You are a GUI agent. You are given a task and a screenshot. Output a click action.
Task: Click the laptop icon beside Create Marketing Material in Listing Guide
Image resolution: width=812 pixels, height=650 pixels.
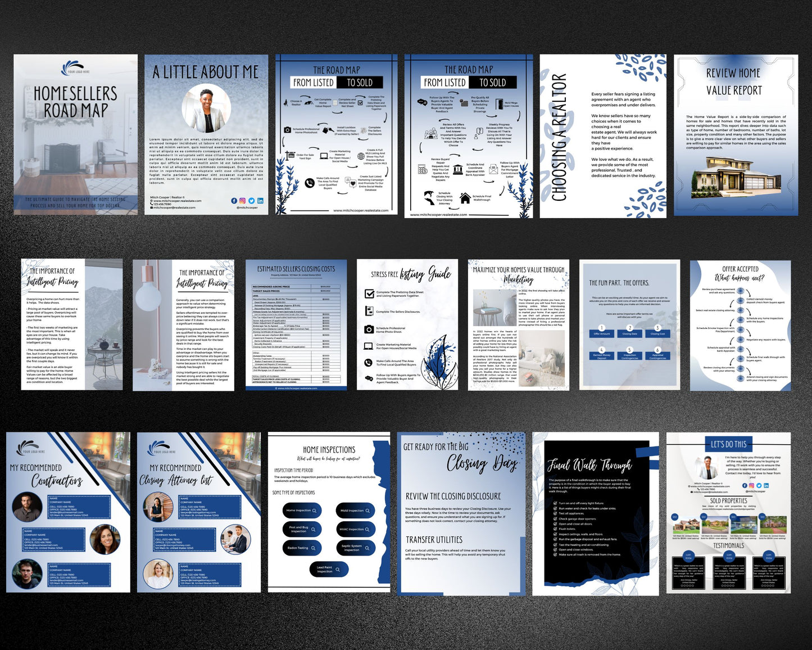(369, 346)
